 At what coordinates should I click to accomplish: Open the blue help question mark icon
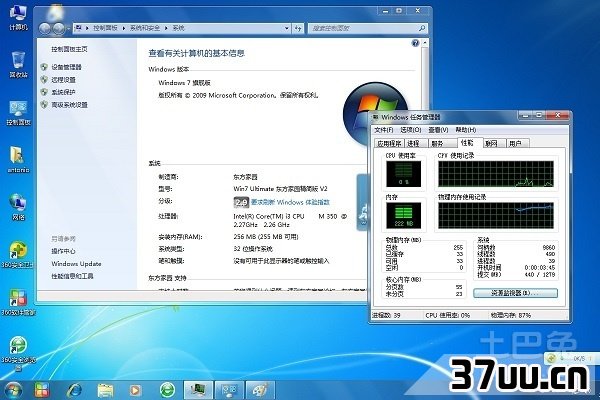click(x=415, y=43)
